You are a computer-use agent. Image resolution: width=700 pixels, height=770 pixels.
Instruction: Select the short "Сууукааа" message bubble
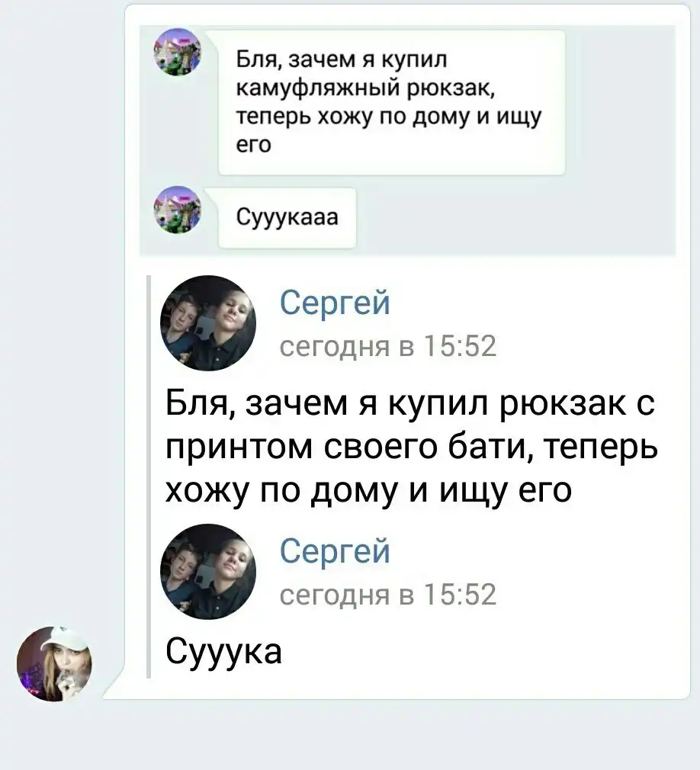pyautogui.click(x=287, y=217)
